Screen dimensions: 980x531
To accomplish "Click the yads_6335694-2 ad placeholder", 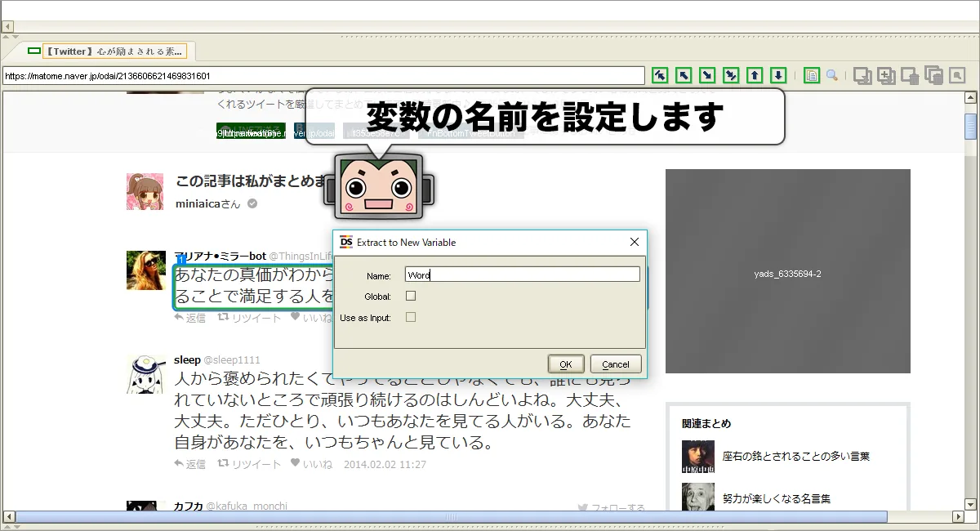I will pos(788,271).
